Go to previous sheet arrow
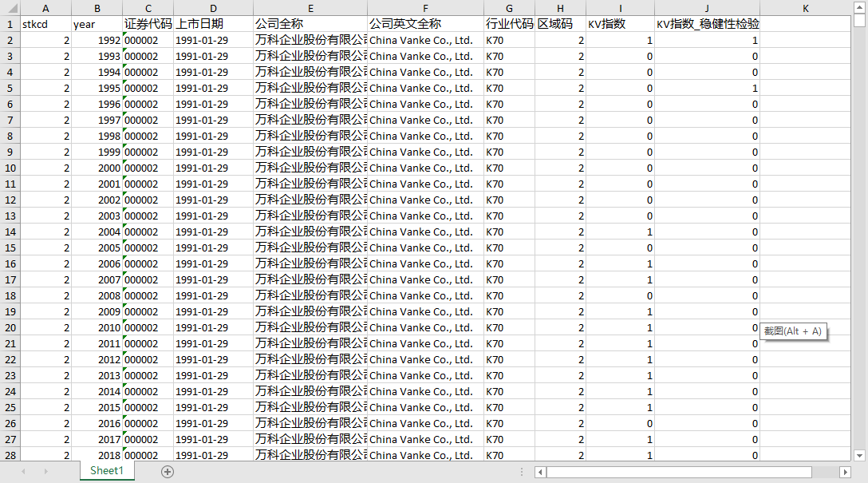868x483 pixels. pos(23,471)
